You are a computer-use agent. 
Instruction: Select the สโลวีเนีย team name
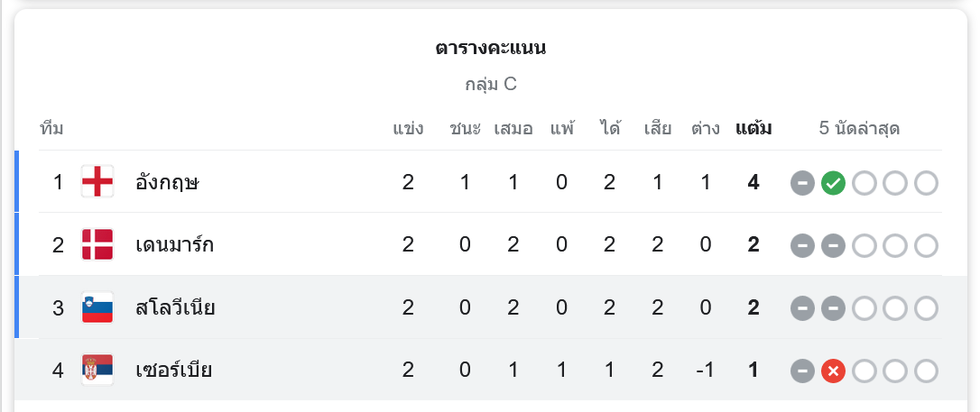pyautogui.click(x=175, y=307)
